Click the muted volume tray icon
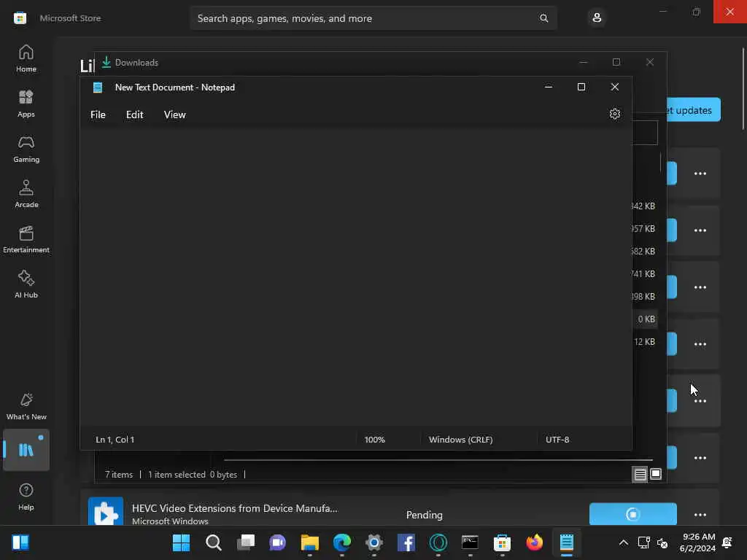This screenshot has height=560, width=747. point(662,542)
